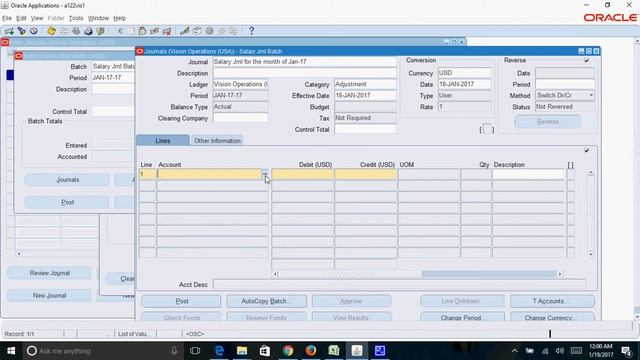Click the line 1 Description cell

click(528, 174)
